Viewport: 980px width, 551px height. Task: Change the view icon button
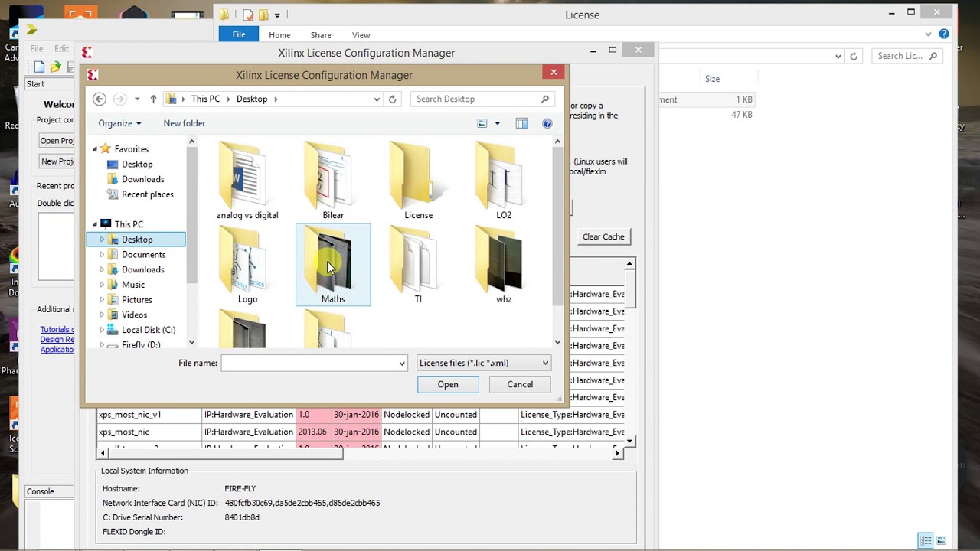pyautogui.click(x=482, y=123)
